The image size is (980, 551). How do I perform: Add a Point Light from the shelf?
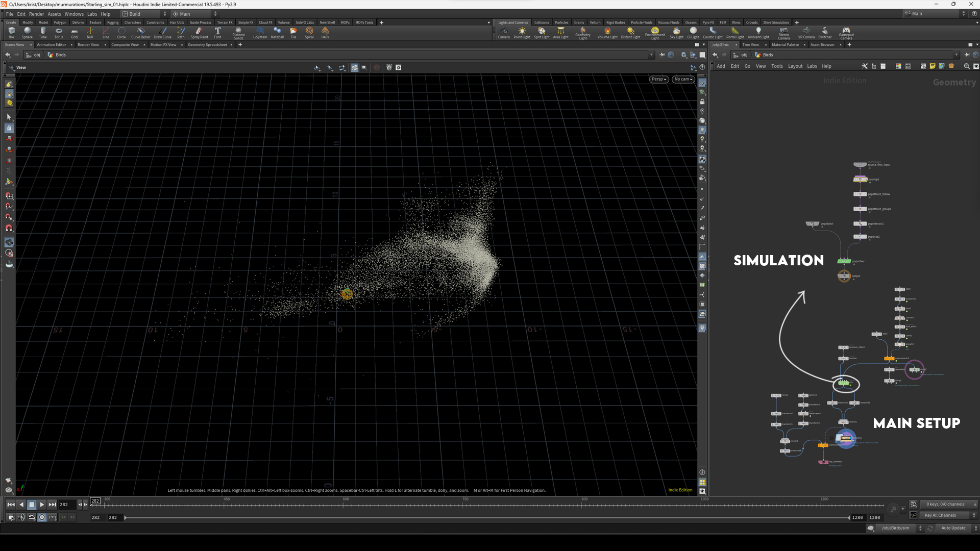tap(522, 32)
